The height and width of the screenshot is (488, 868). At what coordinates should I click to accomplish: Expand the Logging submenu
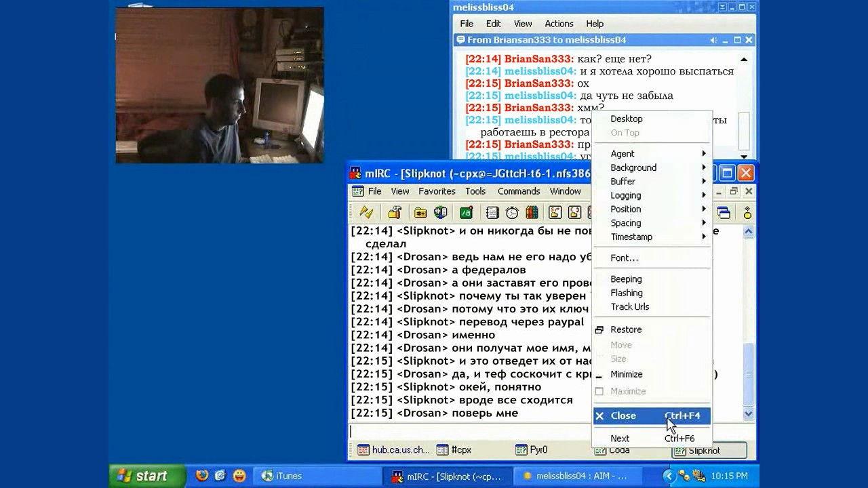625,195
